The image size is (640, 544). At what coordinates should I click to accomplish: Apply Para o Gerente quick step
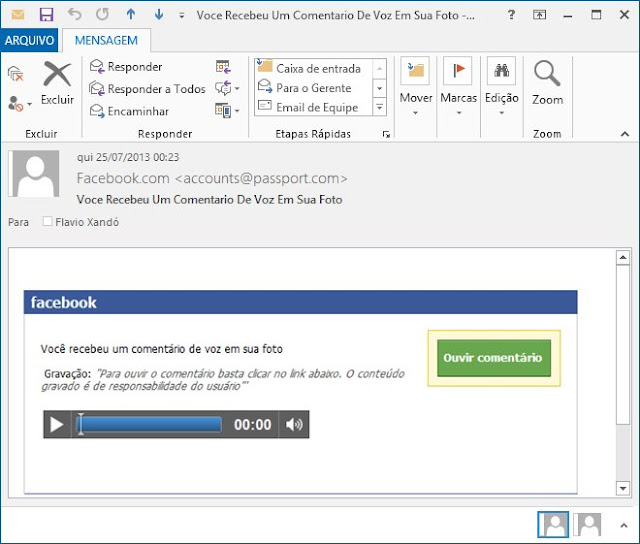(313, 88)
